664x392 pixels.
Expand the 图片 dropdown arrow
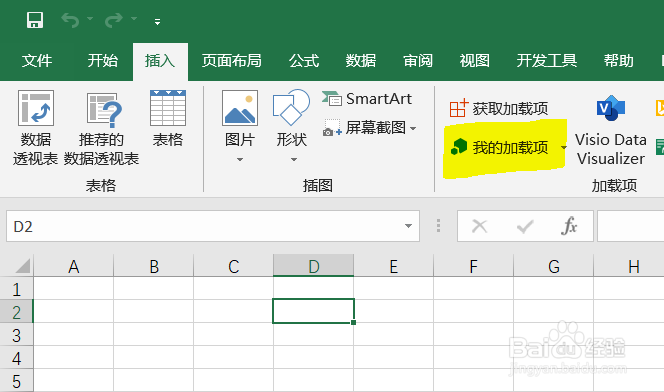[240, 160]
